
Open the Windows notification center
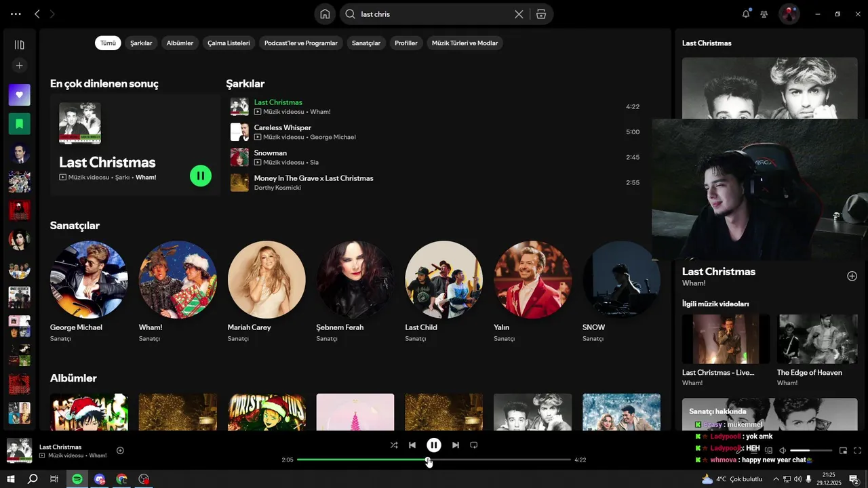[854, 479]
